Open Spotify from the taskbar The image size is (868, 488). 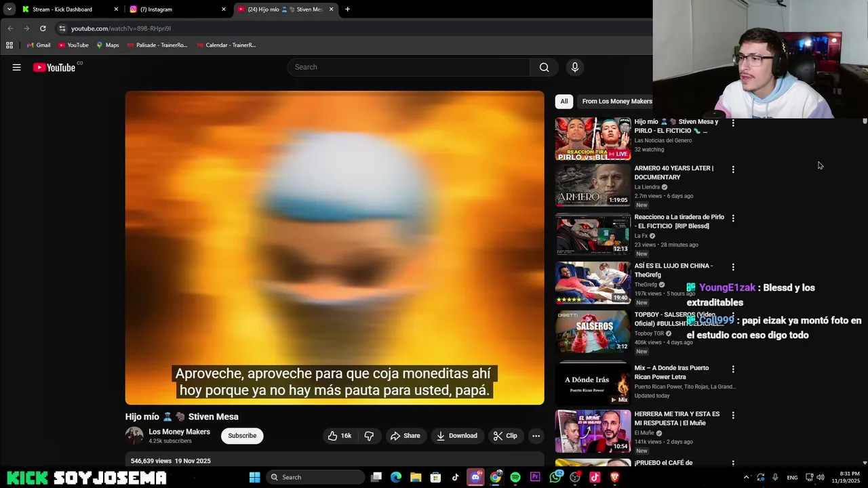(515, 477)
